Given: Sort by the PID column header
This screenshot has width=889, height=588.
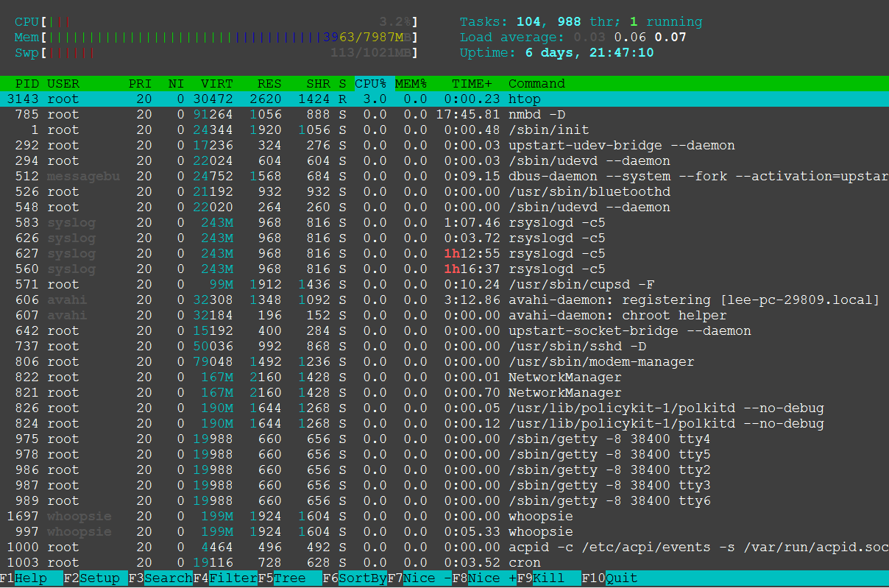Looking at the screenshot, I should coord(27,84).
